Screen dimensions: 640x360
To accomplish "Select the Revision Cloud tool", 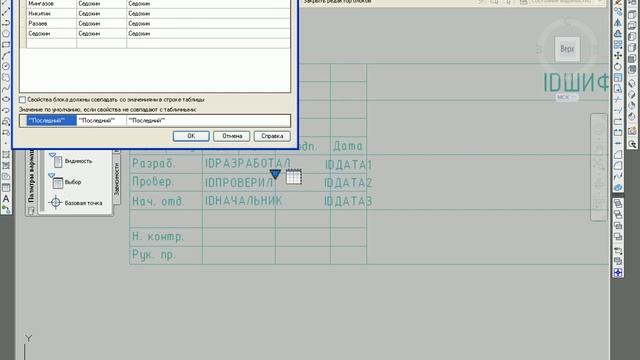I will click(6, 77).
